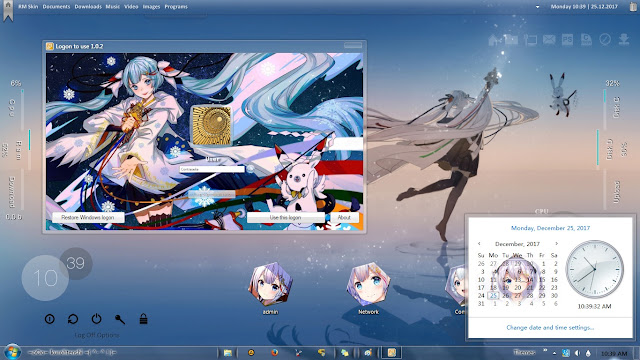Viewport: 640px width, 360px height.
Task: Open the Documents menu in the top bar
Action: pyautogui.click(x=56, y=7)
